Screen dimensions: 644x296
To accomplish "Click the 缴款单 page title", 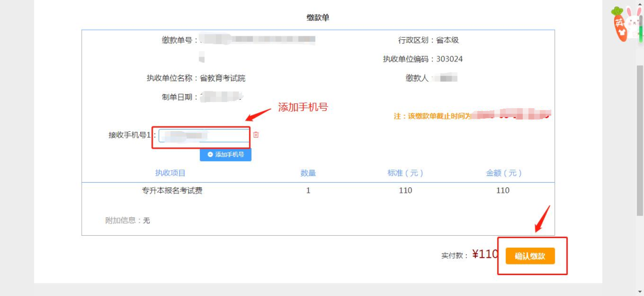I will tap(318, 18).
